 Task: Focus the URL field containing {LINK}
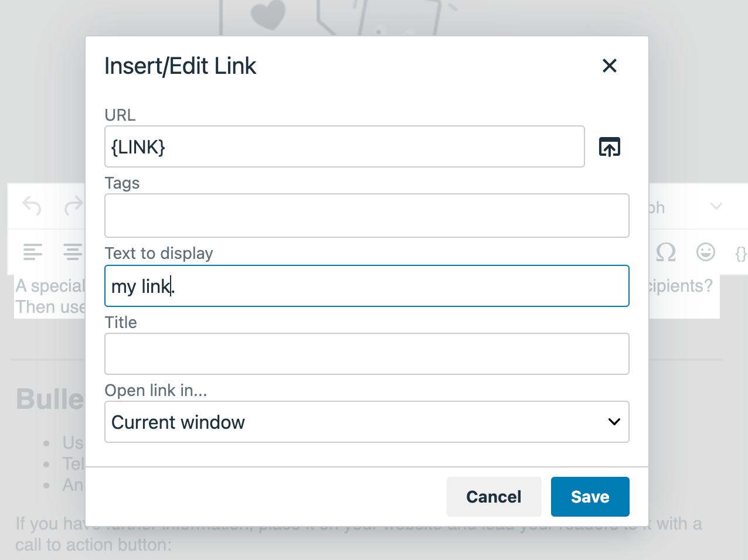[345, 146]
